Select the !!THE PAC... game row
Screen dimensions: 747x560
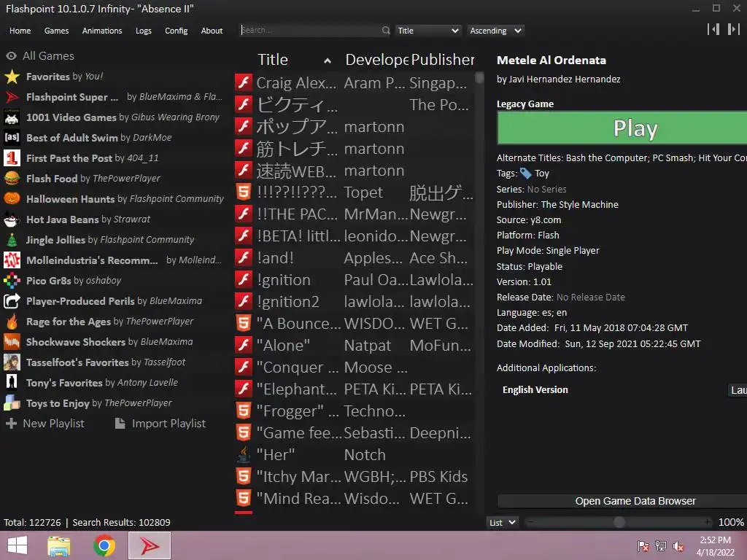pyautogui.click(x=355, y=214)
